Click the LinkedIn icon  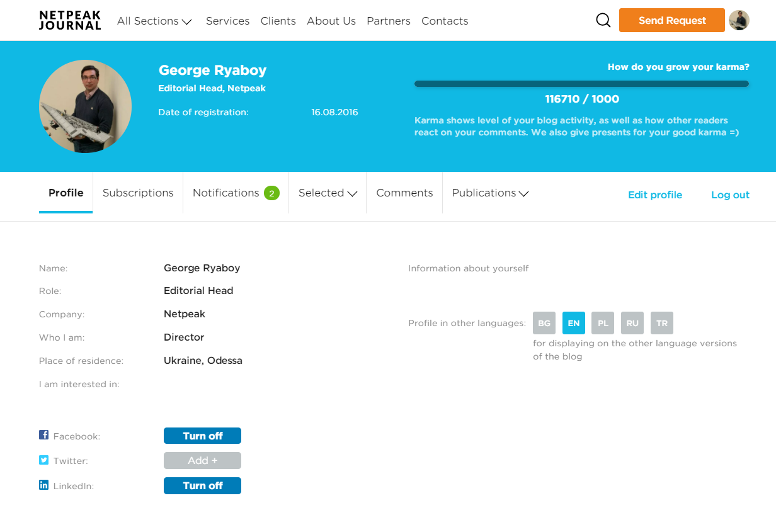point(43,485)
